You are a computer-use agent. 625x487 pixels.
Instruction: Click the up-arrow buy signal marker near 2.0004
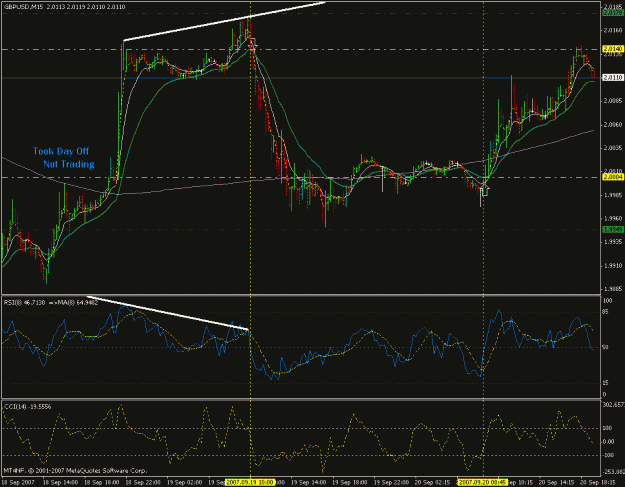485,191
